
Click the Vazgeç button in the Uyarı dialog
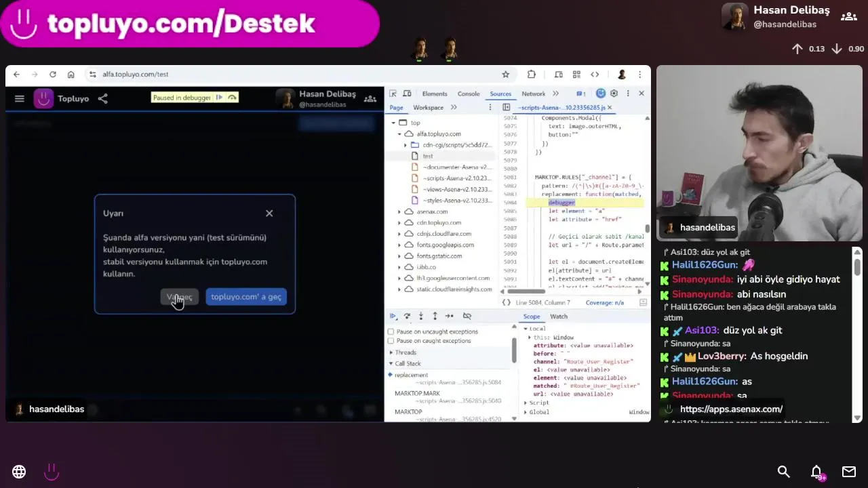point(180,297)
